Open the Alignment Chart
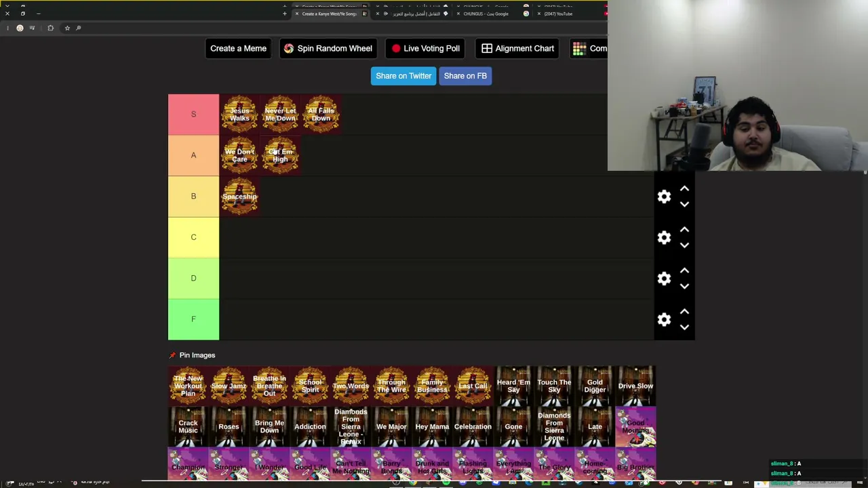The height and width of the screenshot is (488, 868). point(517,49)
